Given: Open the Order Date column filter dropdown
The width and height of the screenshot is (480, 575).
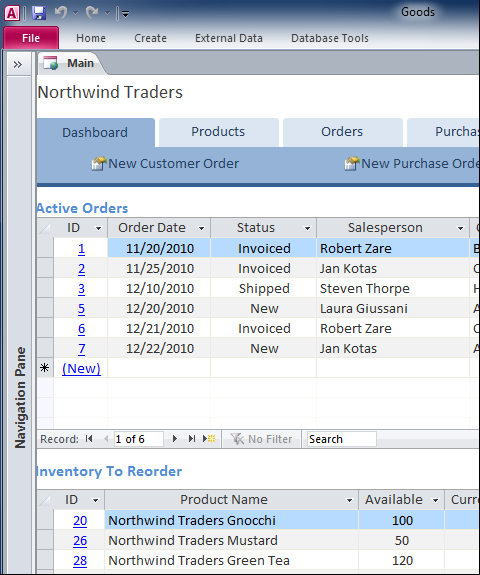Looking at the screenshot, I should coord(201,228).
